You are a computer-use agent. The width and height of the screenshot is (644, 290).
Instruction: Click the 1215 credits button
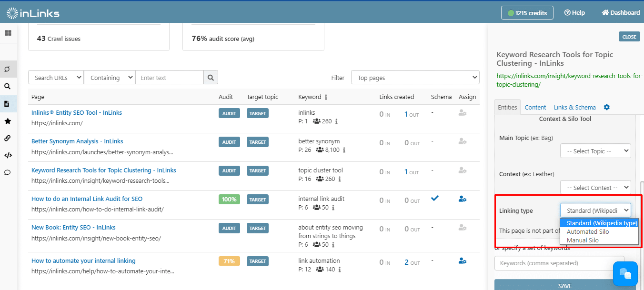tap(527, 13)
